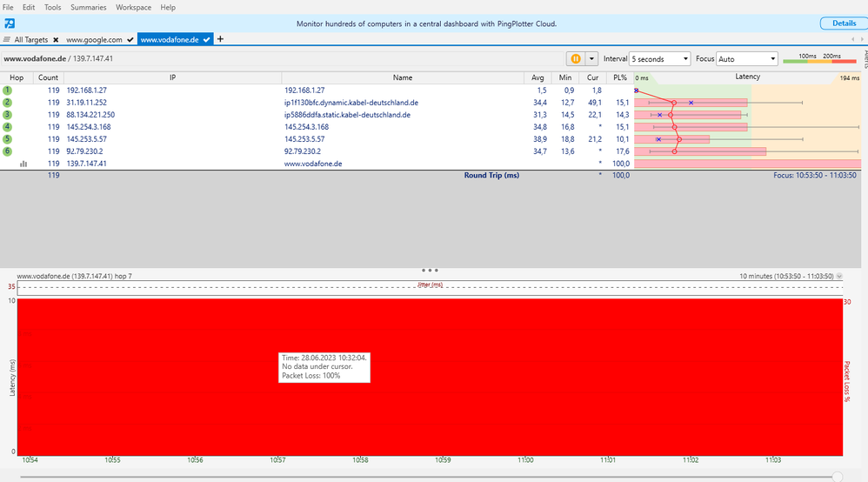Sort by the PL% column header
The height and width of the screenshot is (482, 868).
click(620, 77)
